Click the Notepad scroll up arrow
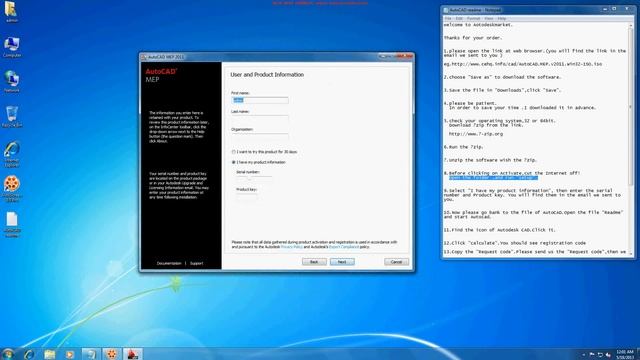 click(x=631, y=25)
